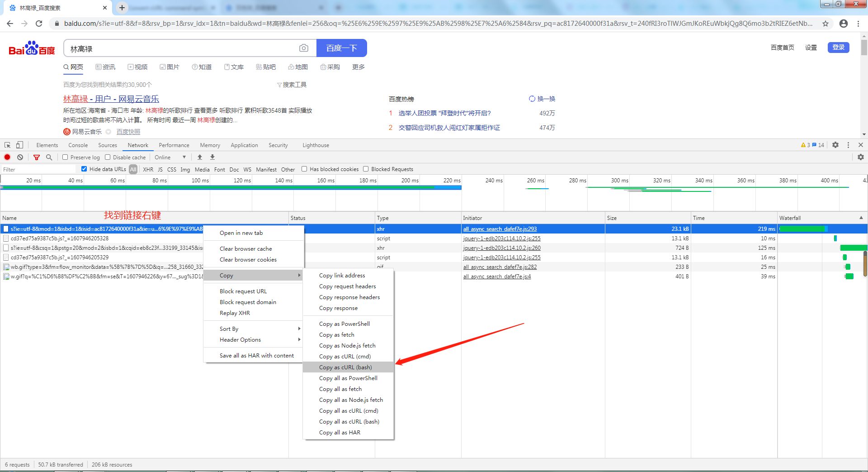Import HAR file with upload arrow icon
The width and height of the screenshot is (868, 472).
[x=200, y=157]
